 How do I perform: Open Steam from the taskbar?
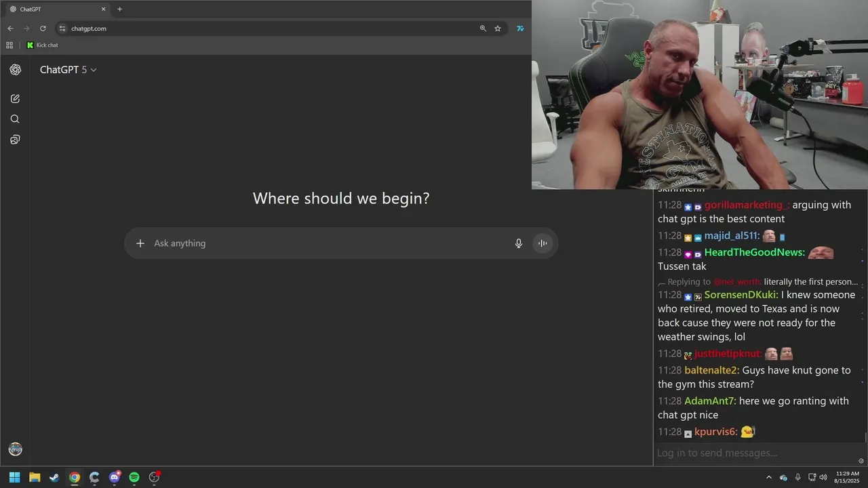(x=54, y=477)
